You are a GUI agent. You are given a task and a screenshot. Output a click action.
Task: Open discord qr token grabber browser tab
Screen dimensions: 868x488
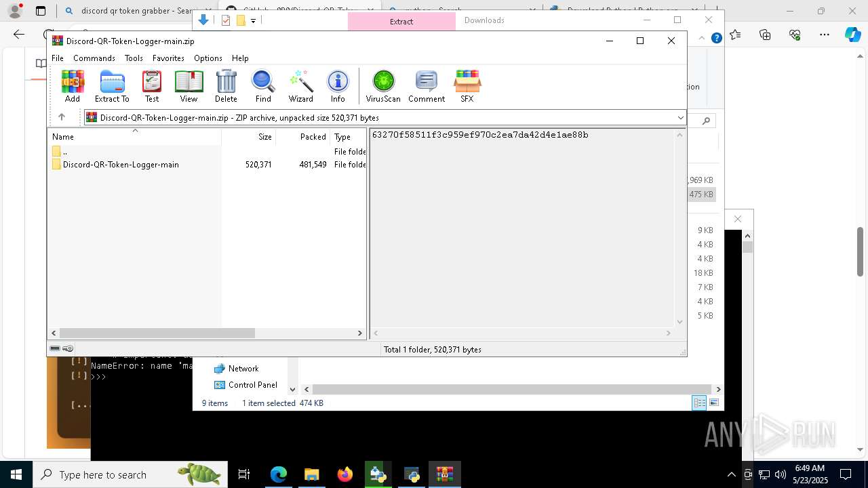136,11
